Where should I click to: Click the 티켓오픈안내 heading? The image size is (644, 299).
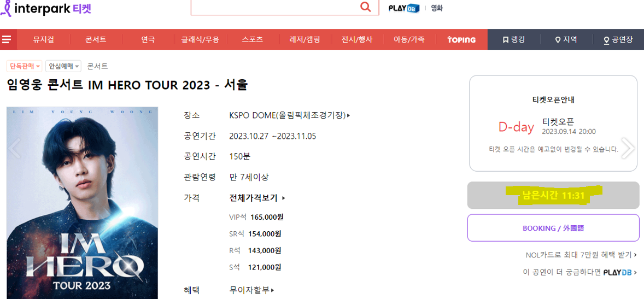(x=553, y=99)
